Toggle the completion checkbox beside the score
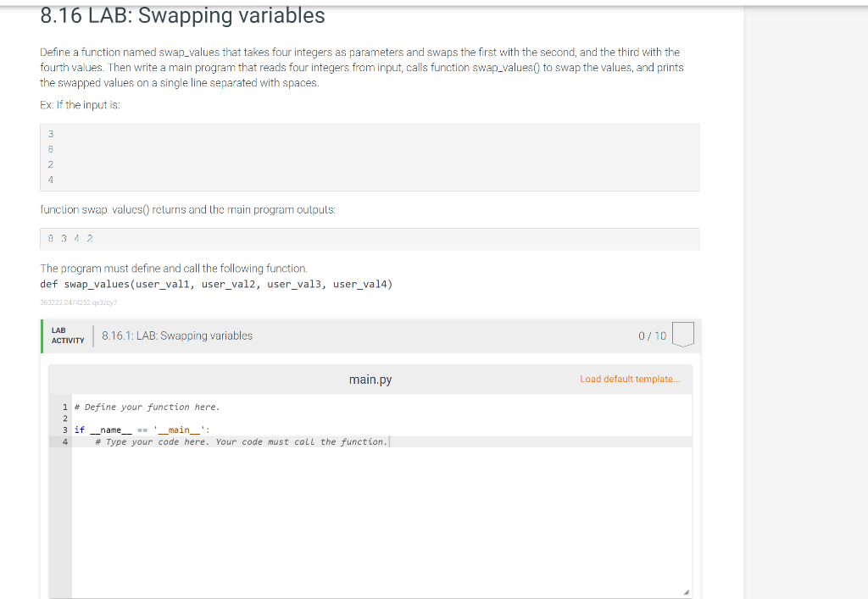The width and height of the screenshot is (868, 599). (x=682, y=335)
